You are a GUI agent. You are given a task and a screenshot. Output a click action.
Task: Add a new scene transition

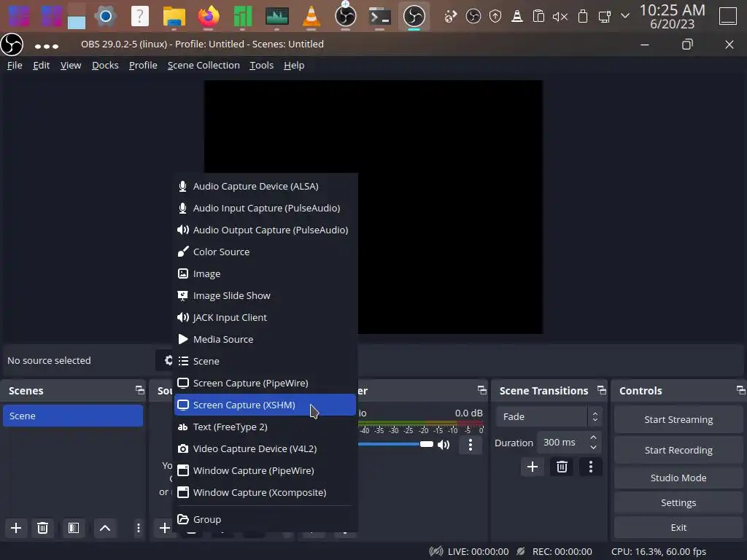[x=532, y=467]
